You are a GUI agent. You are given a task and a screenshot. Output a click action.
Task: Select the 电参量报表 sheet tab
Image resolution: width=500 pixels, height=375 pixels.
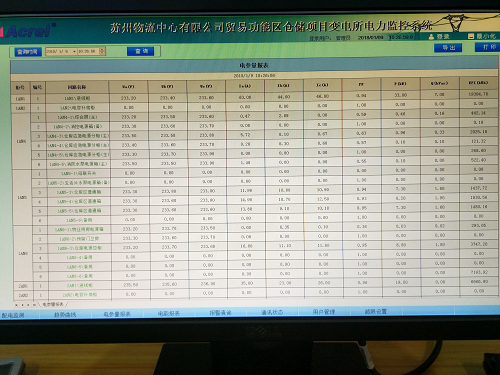(53, 305)
